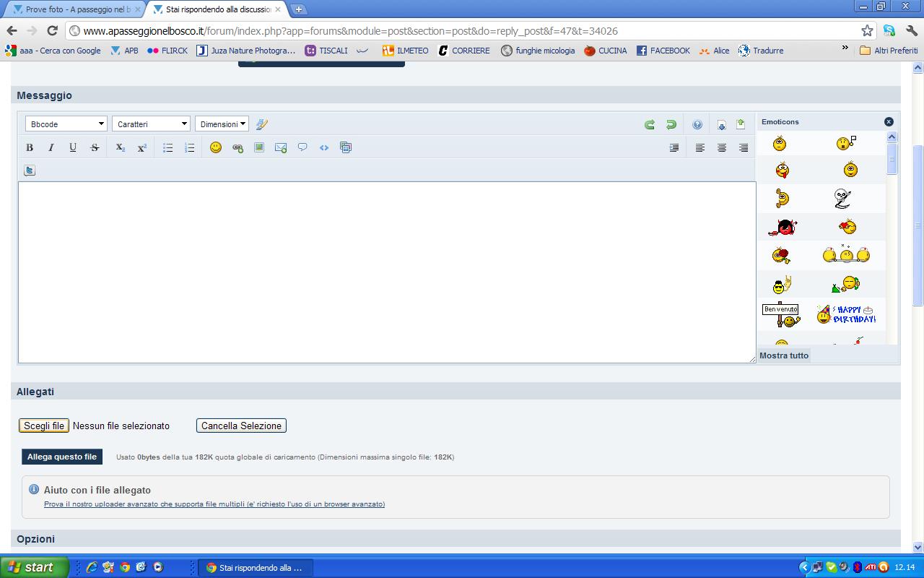924x578 pixels.
Task: Insert code with the angle brackets icon
Action: (x=324, y=147)
